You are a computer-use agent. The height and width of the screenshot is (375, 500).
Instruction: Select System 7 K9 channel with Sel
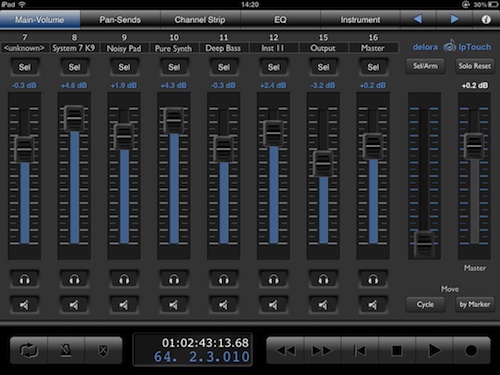[x=74, y=67]
